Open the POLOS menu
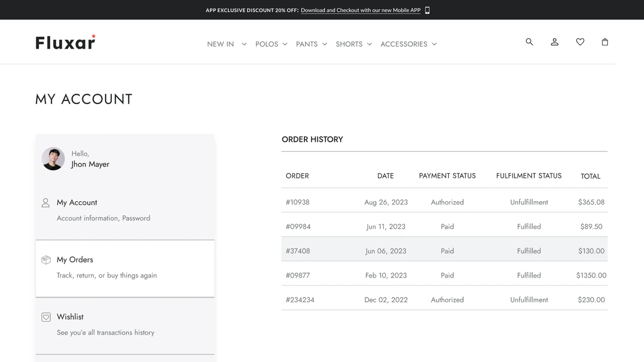Screen dimensions: 644x362 pos(267,44)
